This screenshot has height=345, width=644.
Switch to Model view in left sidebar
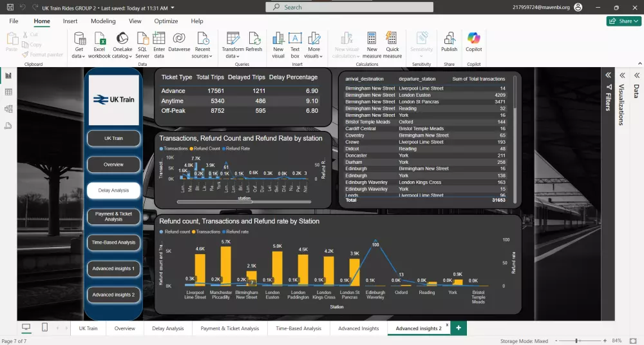(x=8, y=109)
